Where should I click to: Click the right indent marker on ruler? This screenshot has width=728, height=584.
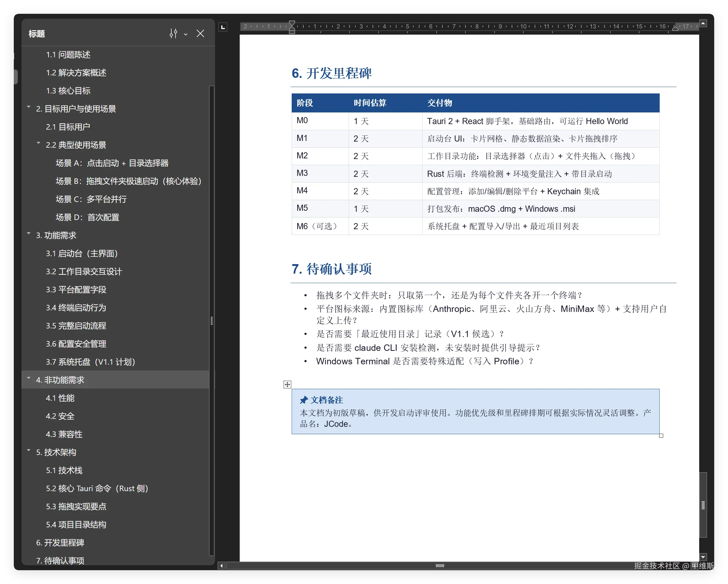675,28
